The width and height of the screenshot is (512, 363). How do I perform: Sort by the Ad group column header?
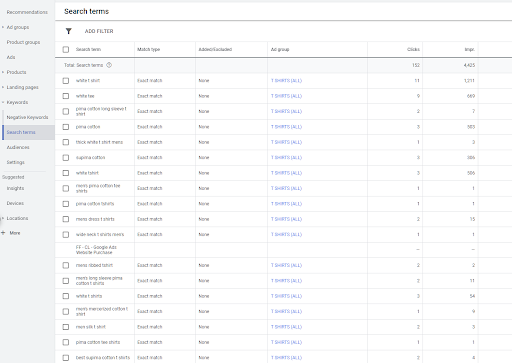(x=280, y=49)
